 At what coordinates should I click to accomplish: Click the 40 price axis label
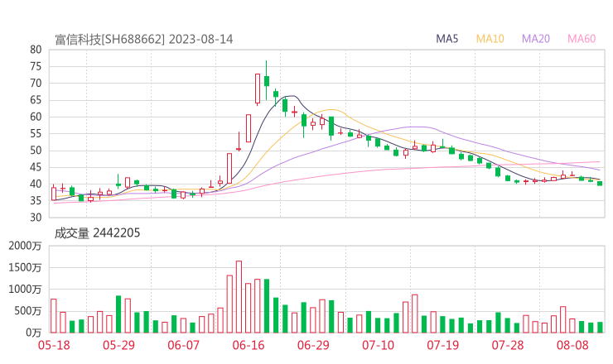pyautogui.click(x=36, y=184)
